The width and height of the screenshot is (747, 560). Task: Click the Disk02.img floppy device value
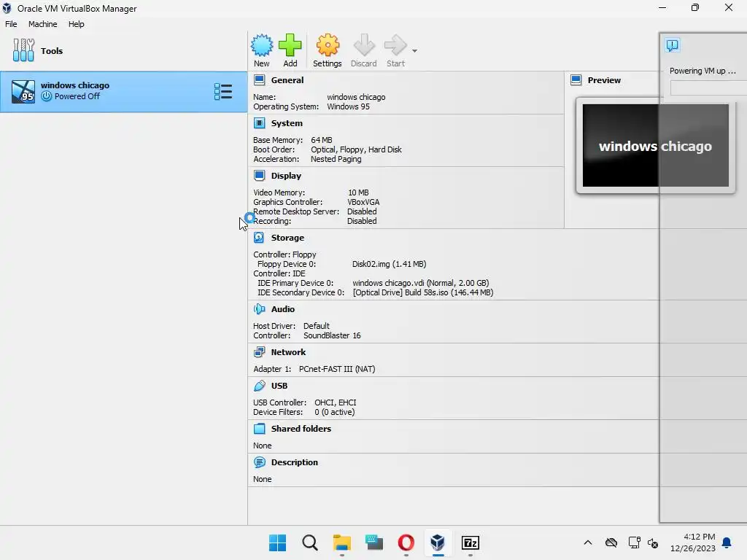pyautogui.click(x=390, y=264)
